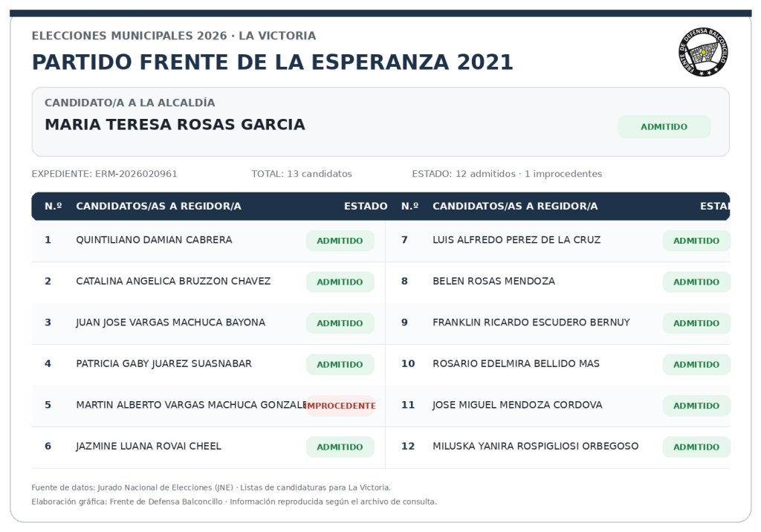
Task: Select mayor candidate Maria Teresa Rosas Garcia
Action: click(x=175, y=125)
